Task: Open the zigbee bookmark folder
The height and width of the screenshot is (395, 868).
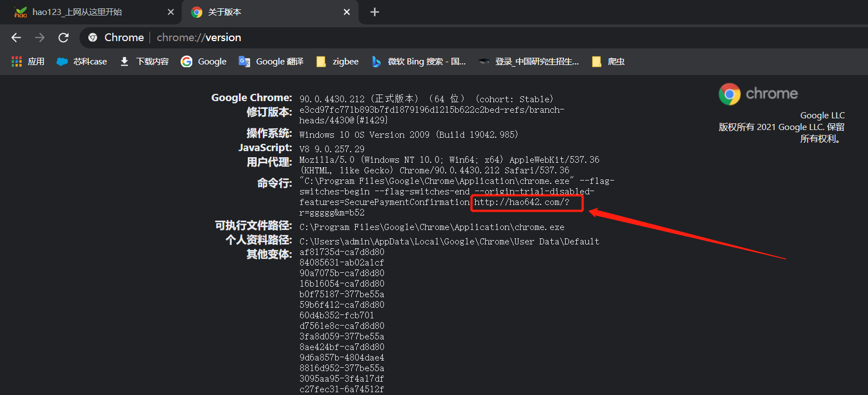Action: (337, 61)
